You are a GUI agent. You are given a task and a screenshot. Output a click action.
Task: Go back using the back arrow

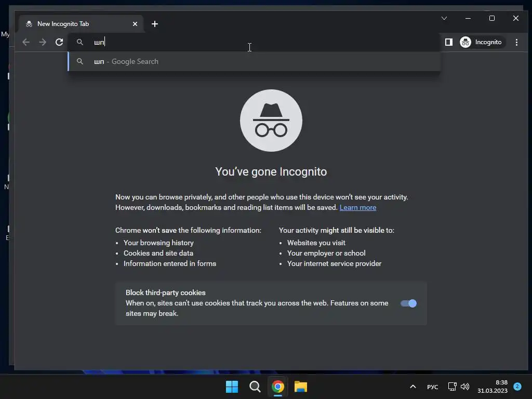[26, 42]
